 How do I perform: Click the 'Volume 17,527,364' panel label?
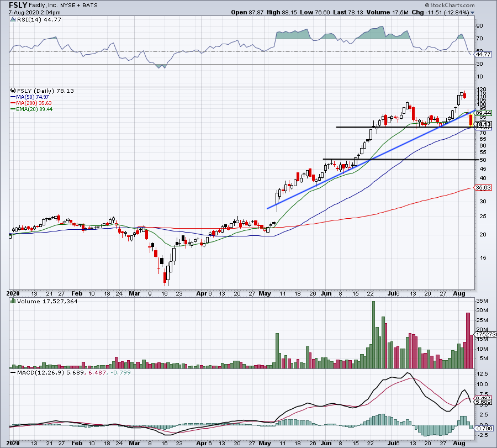click(x=47, y=301)
